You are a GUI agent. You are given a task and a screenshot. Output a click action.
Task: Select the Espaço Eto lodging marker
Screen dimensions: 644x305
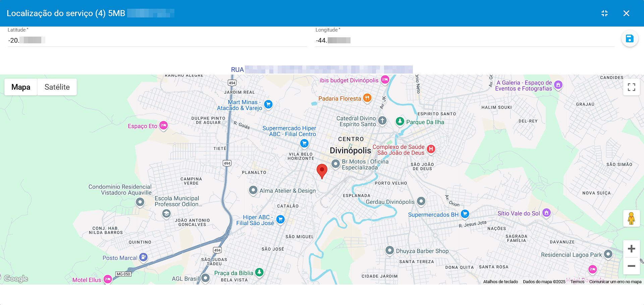point(163,126)
